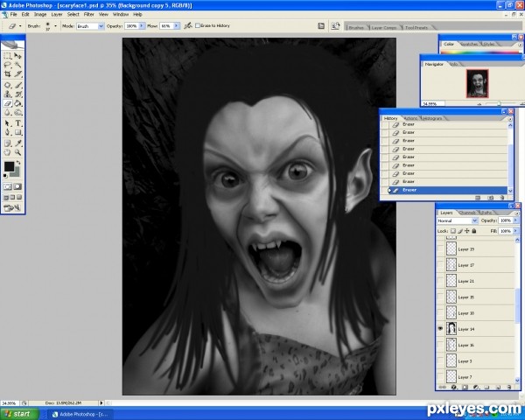Add layer style from Layers panel

(x=454, y=387)
